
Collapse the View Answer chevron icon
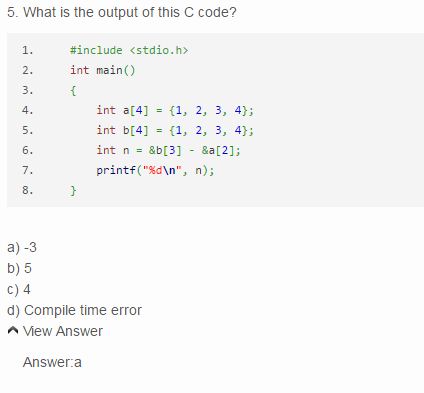tap(13, 331)
